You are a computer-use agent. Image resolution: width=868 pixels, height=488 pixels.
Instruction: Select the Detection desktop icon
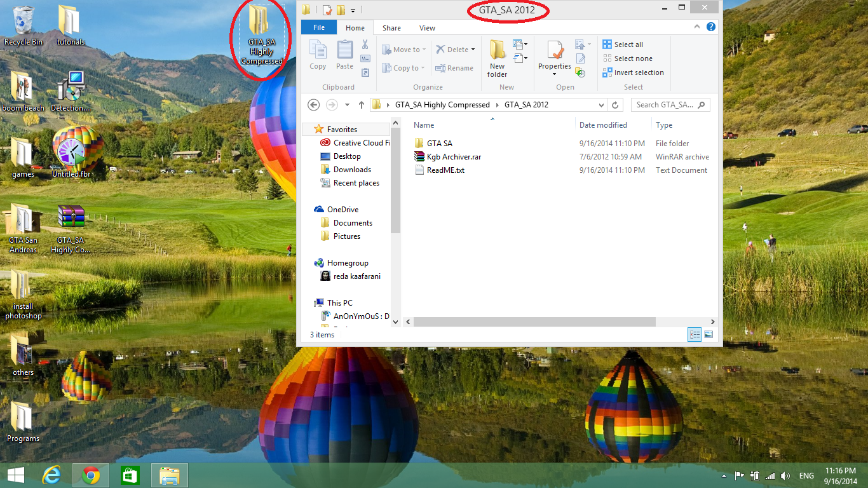tap(71, 91)
